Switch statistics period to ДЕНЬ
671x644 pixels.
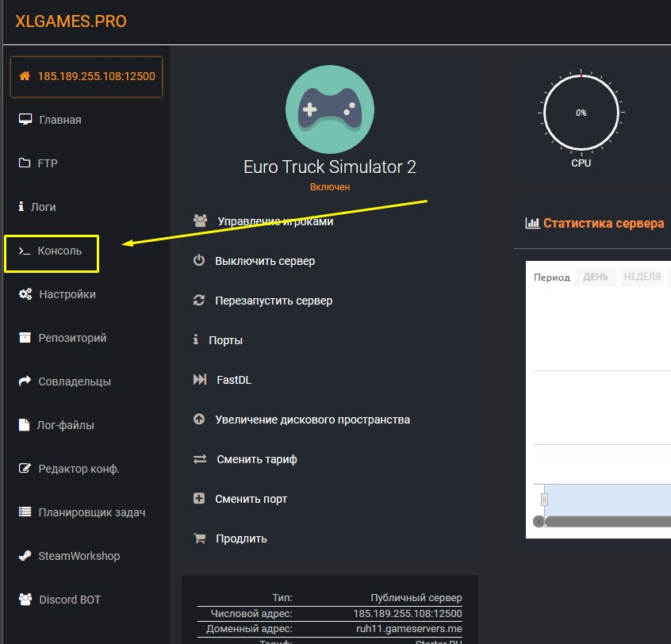596,277
